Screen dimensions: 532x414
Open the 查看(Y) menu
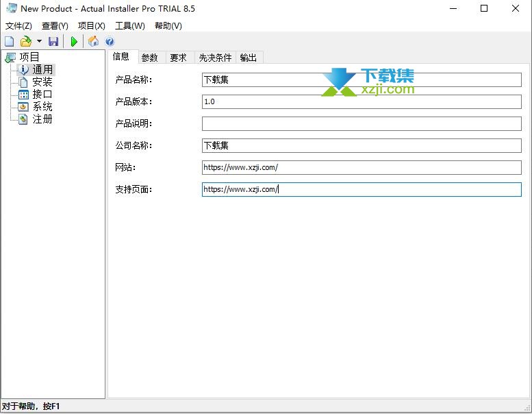55,26
